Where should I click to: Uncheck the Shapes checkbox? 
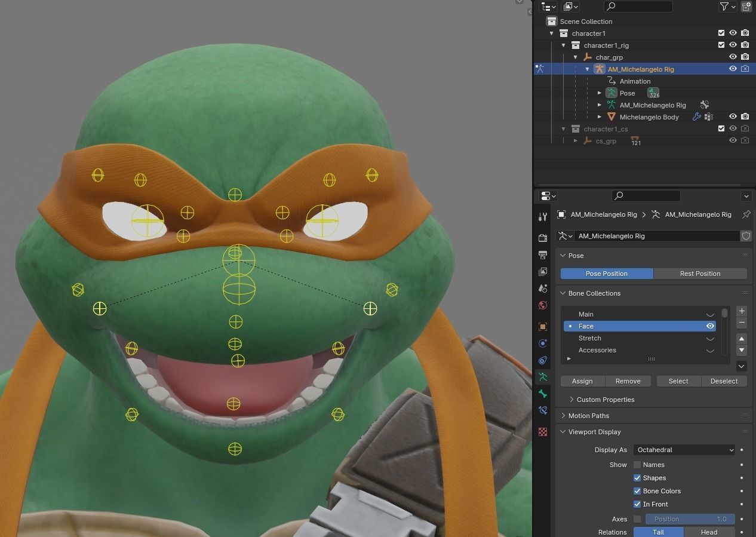637,478
